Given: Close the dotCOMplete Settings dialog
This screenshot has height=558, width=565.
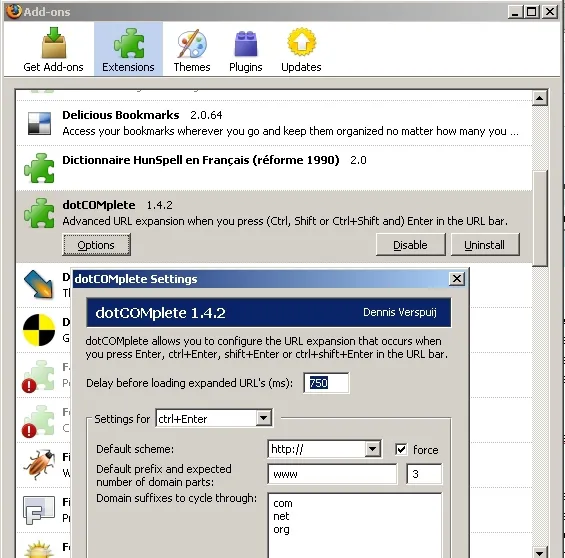Looking at the screenshot, I should pos(457,279).
